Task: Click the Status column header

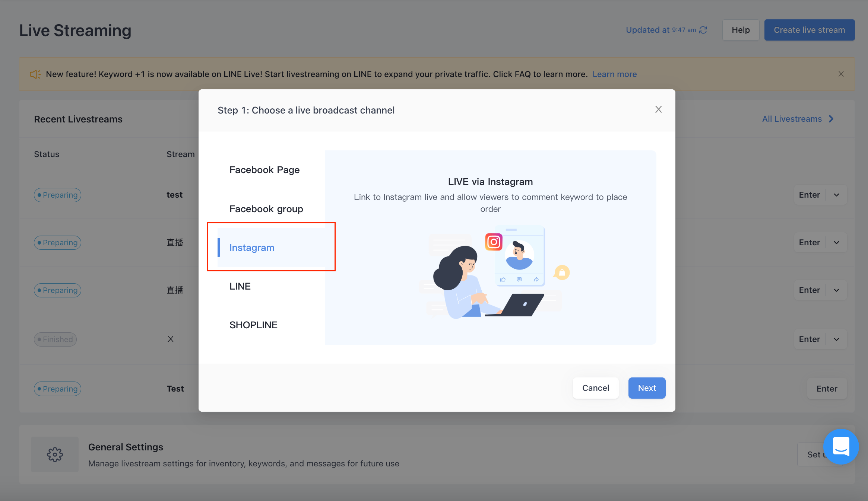Action: click(x=47, y=154)
